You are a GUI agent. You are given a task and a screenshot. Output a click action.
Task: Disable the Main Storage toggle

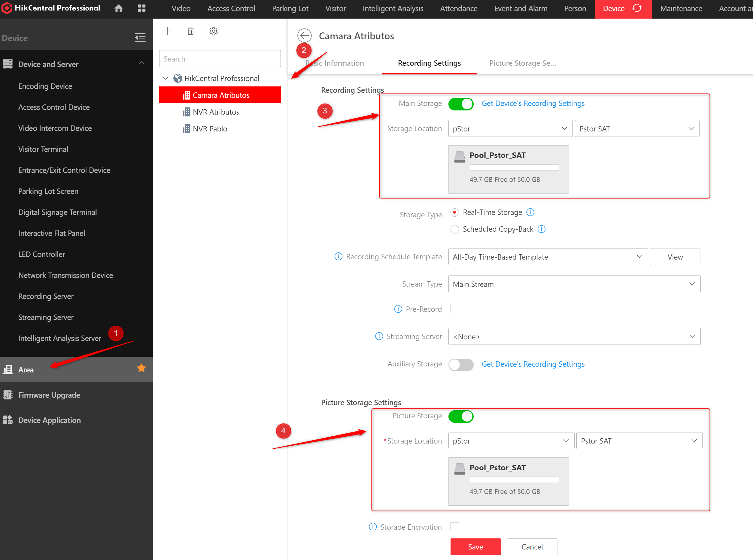pyautogui.click(x=461, y=104)
